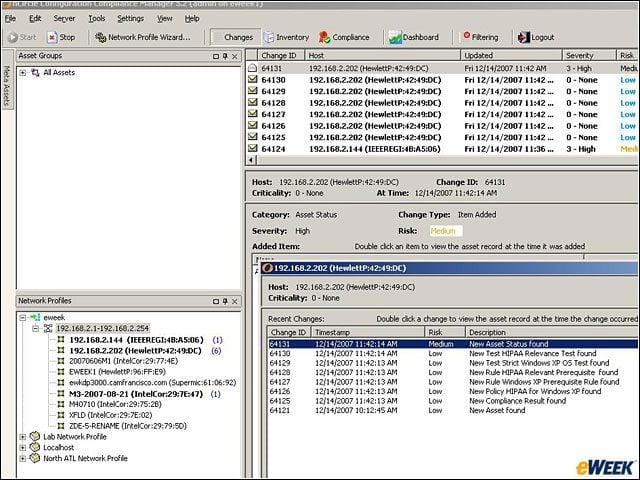The image size is (640, 480).
Task: Click the North ATL Network Profile icon
Action: (x=36, y=458)
